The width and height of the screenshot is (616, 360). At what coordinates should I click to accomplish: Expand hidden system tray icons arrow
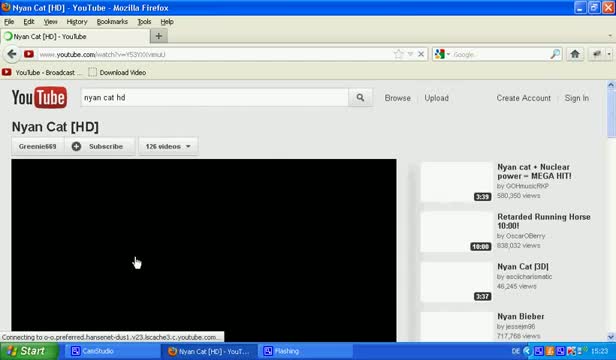pyautogui.click(x=527, y=351)
